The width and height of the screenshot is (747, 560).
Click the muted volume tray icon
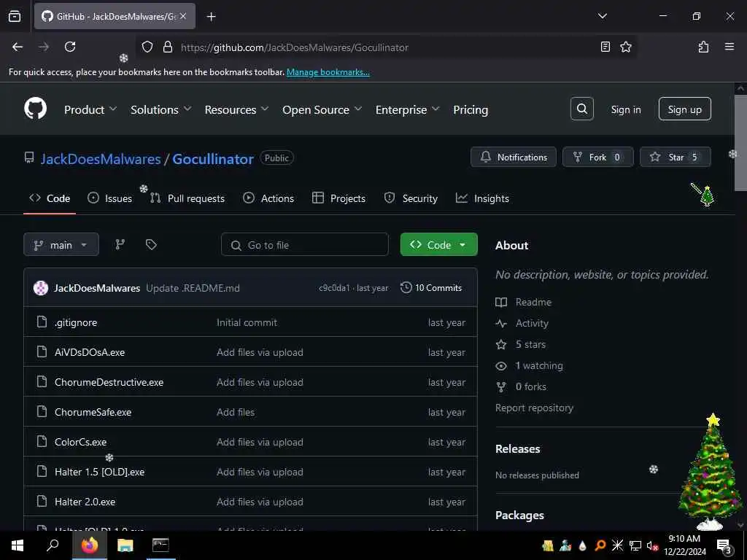click(651, 545)
